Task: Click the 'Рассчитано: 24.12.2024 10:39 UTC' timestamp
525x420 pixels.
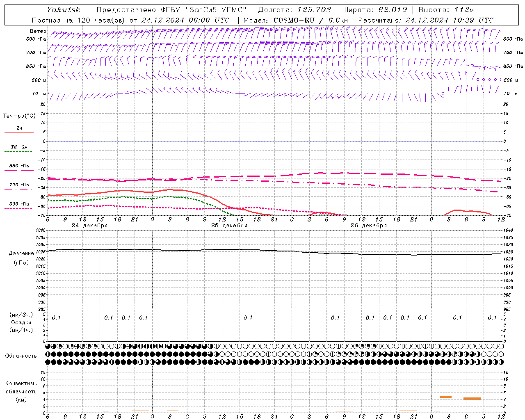Action: 426,20
